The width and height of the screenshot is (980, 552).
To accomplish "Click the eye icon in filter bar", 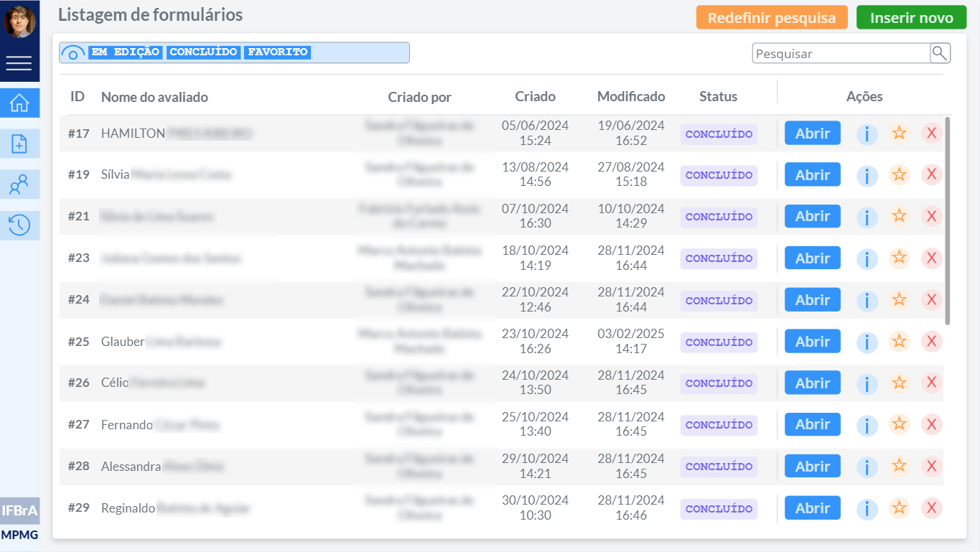I will pos(73,53).
